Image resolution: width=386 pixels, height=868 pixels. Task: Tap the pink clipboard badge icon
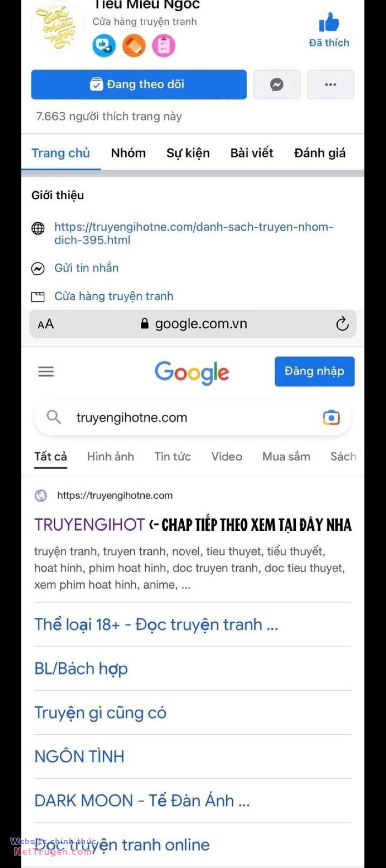164,46
